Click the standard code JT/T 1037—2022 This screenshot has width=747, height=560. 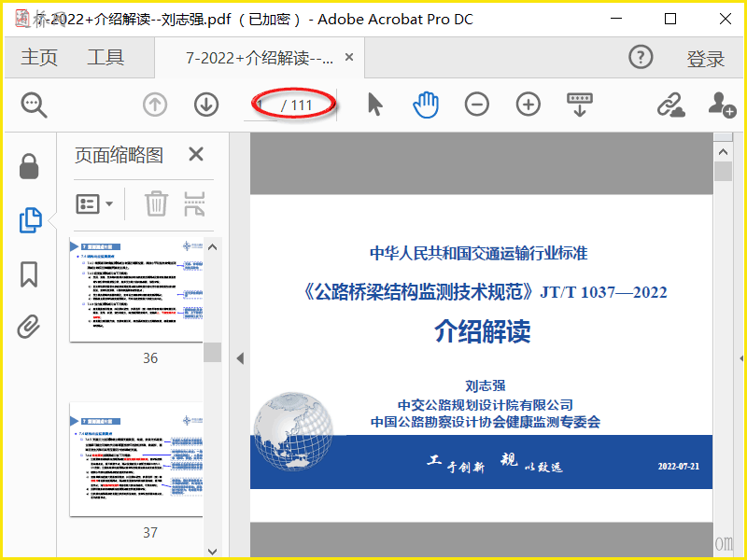tap(603, 292)
